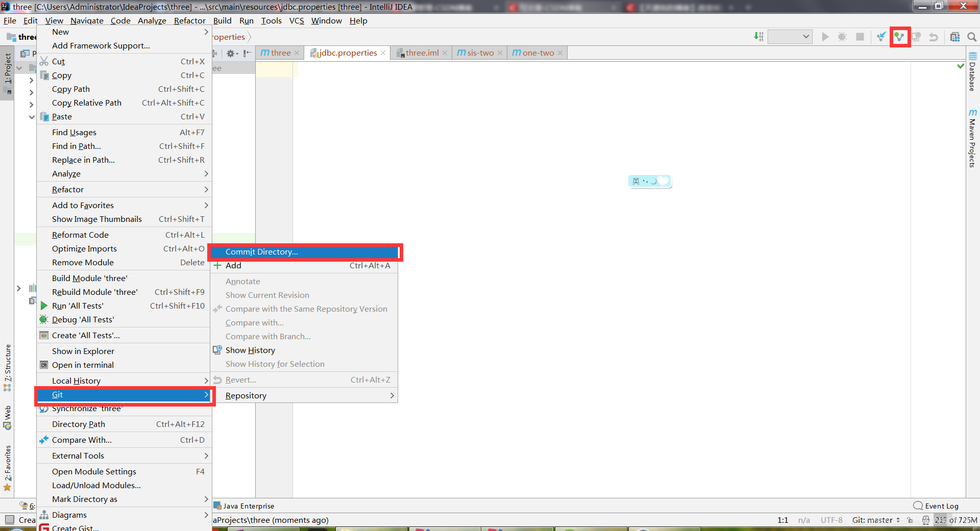Expand the Refactor submenu
The height and width of the screenshot is (531, 980).
click(x=125, y=190)
